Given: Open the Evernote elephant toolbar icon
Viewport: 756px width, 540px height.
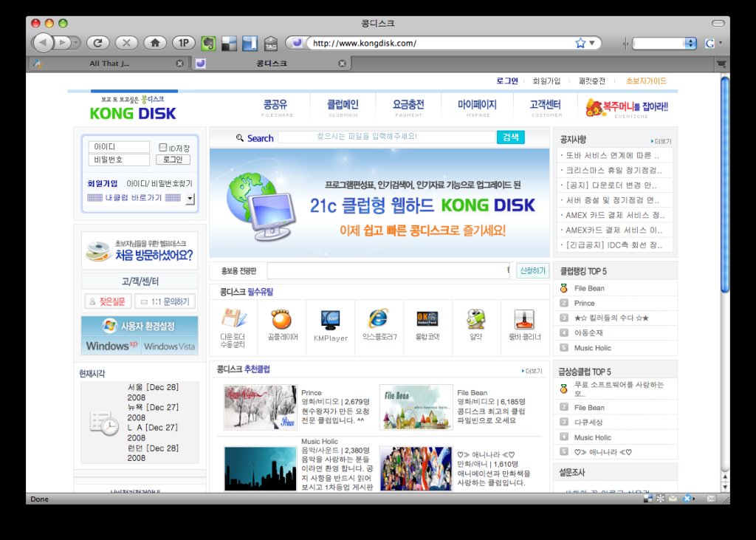Looking at the screenshot, I should (208, 44).
